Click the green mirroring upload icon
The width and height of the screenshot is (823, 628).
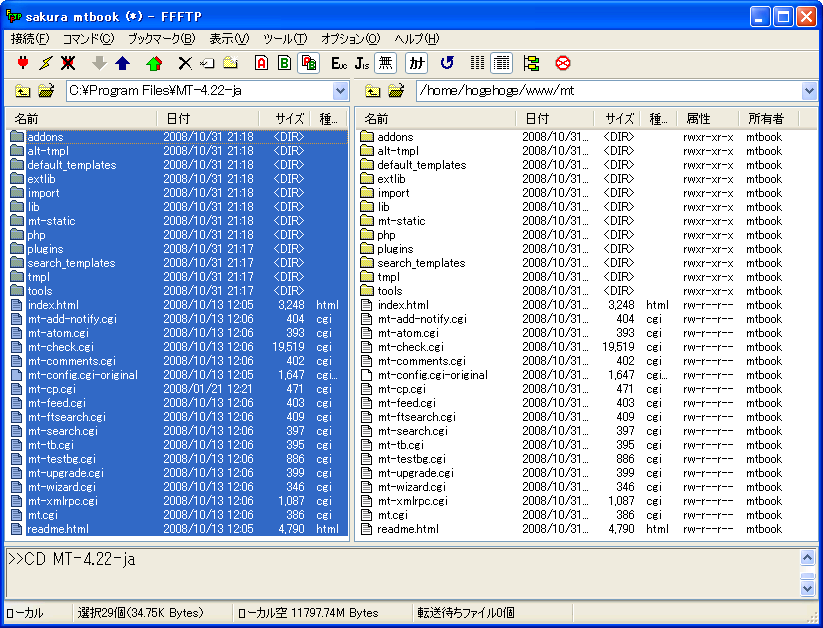point(154,63)
